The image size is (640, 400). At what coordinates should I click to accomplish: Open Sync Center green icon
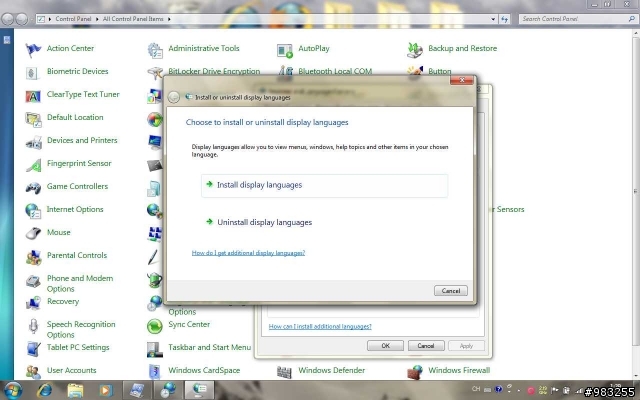(155, 326)
